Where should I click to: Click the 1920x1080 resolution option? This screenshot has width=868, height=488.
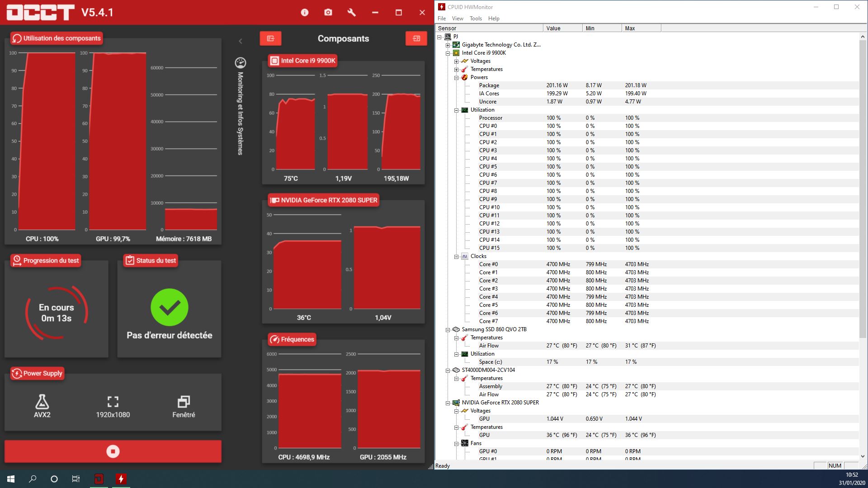coord(113,406)
